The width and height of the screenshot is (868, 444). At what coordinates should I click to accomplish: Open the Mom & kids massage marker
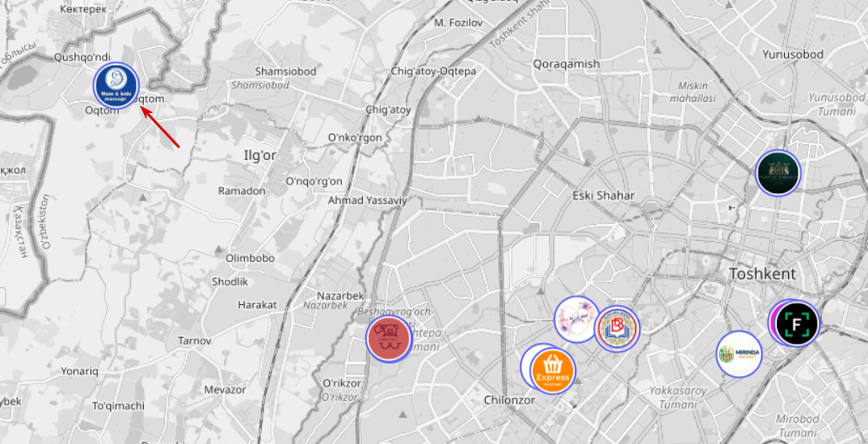115,85
